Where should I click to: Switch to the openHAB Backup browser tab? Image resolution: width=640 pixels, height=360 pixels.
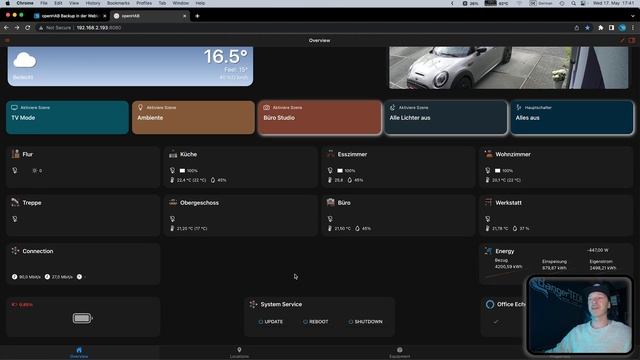pos(70,16)
